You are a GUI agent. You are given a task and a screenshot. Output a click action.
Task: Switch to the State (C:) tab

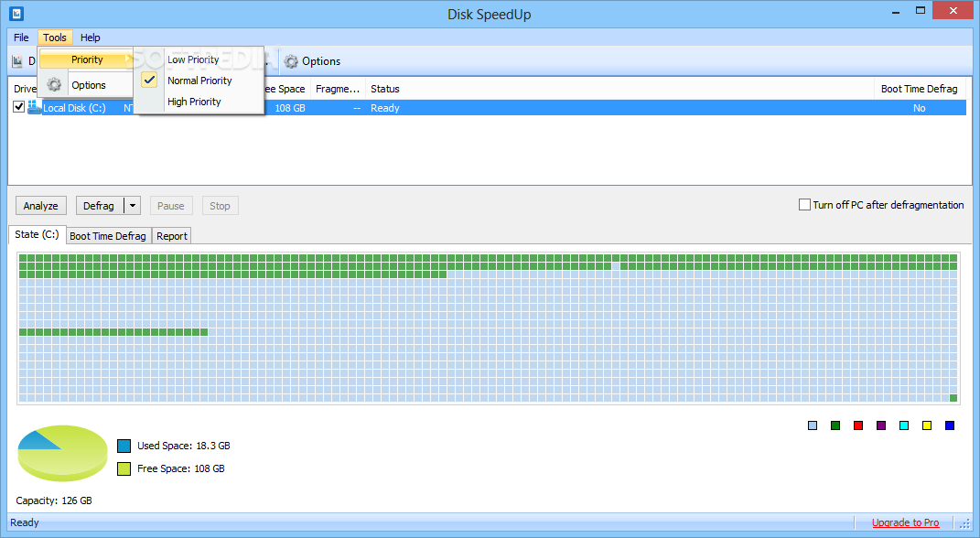(x=37, y=234)
